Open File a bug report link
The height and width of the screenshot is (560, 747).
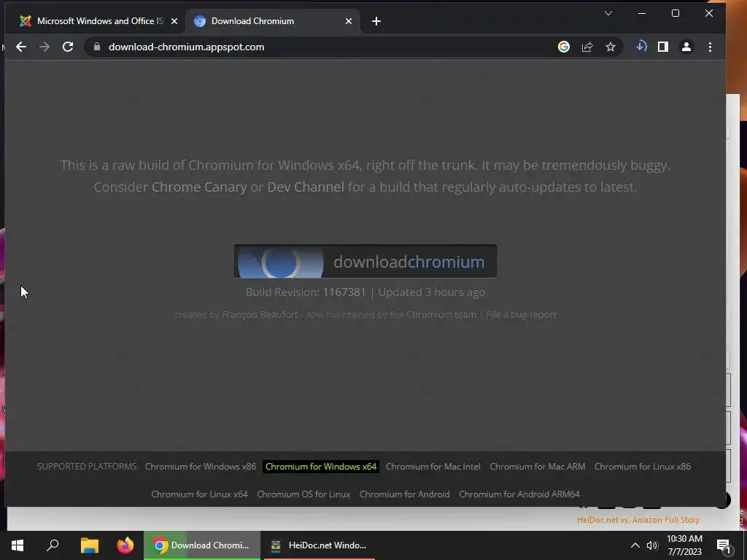(x=521, y=315)
